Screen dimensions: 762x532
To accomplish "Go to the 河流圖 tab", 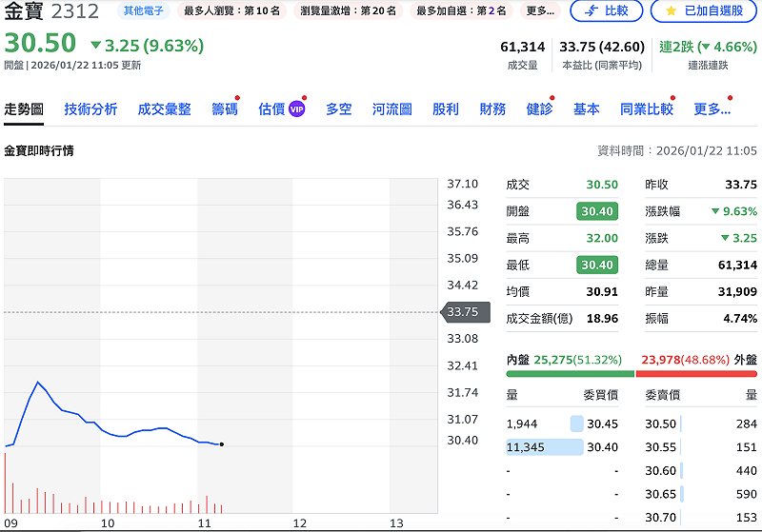I will (x=391, y=109).
